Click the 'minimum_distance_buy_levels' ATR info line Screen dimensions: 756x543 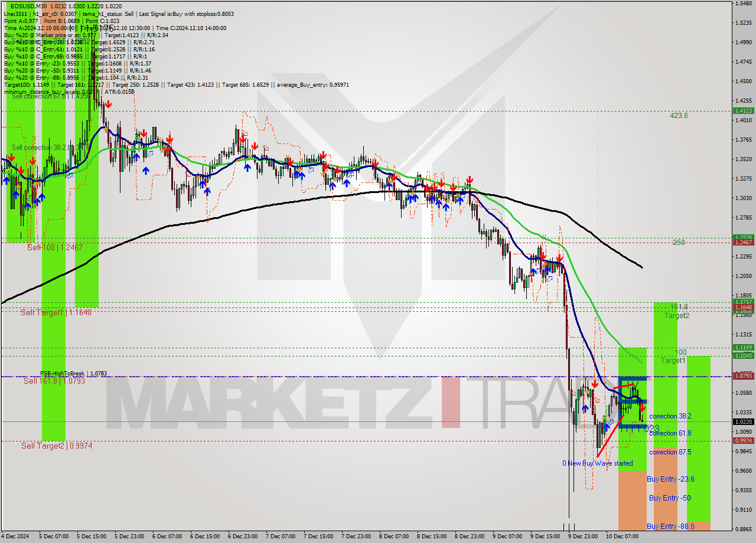coord(69,91)
